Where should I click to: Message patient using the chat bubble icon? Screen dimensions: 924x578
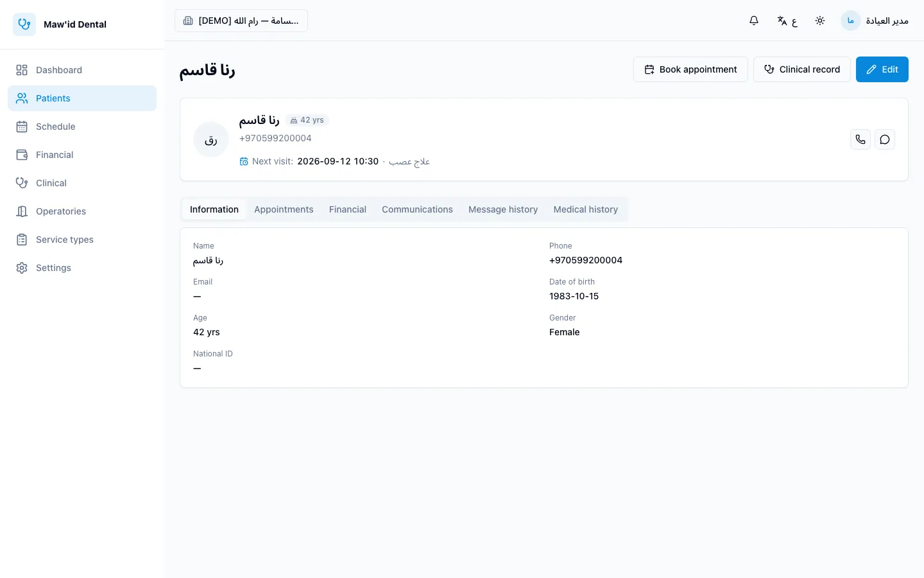point(885,139)
